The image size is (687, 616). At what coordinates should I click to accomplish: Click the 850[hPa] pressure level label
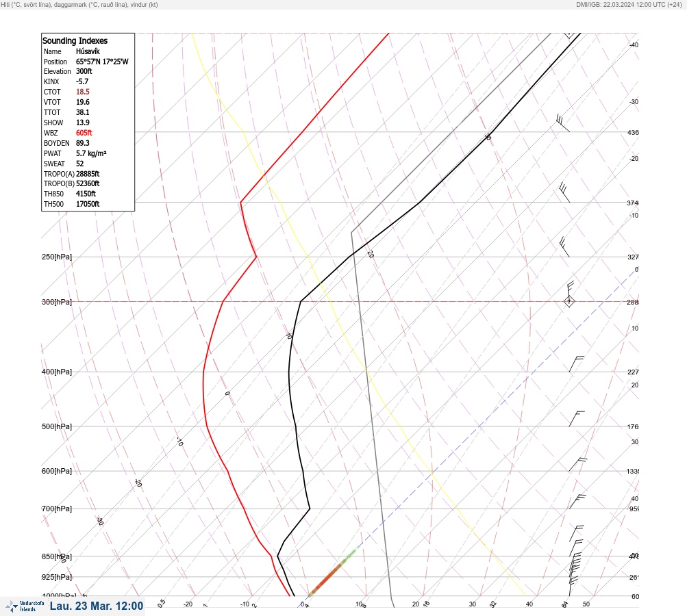(x=57, y=556)
